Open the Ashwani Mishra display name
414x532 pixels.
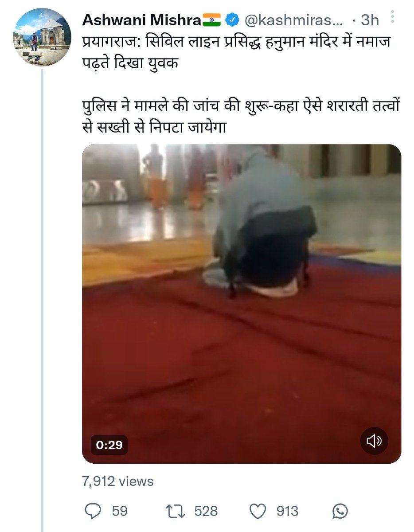(x=142, y=20)
